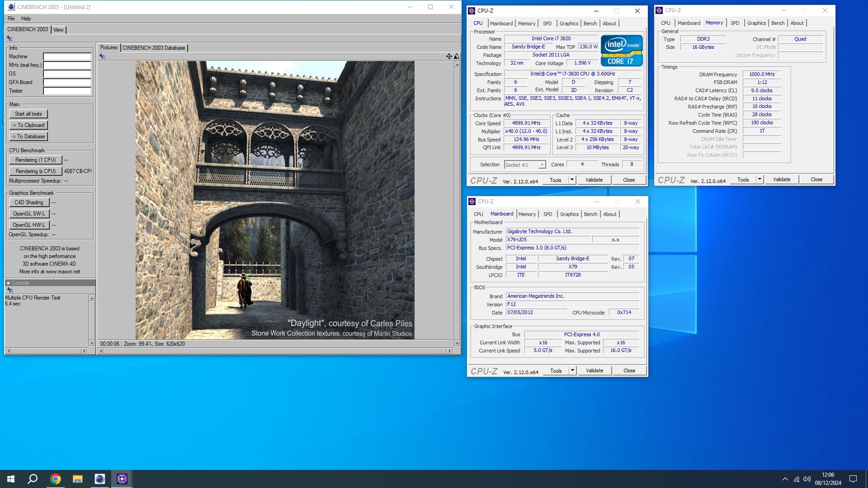This screenshot has width=868, height=488.
Task: Select the Pictures tab
Action: point(108,47)
